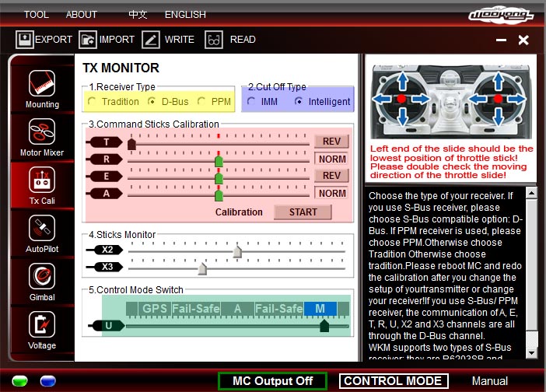Start command sticks calibration

(303, 212)
